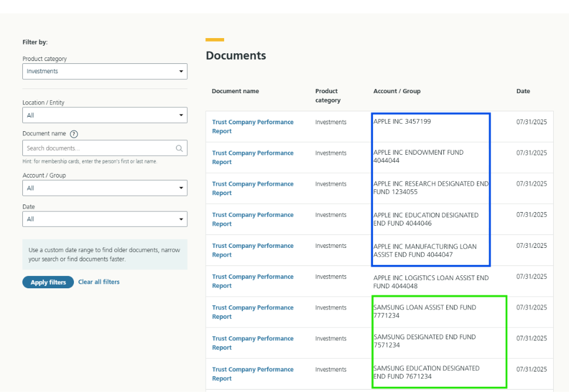Screen dimensions: 569x392
Task: Click the custom date range info box
Action: coord(105,254)
